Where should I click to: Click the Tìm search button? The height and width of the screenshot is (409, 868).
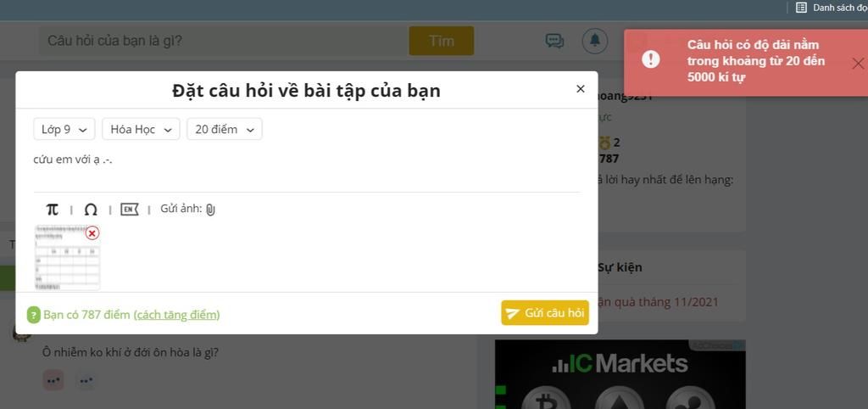tap(441, 41)
